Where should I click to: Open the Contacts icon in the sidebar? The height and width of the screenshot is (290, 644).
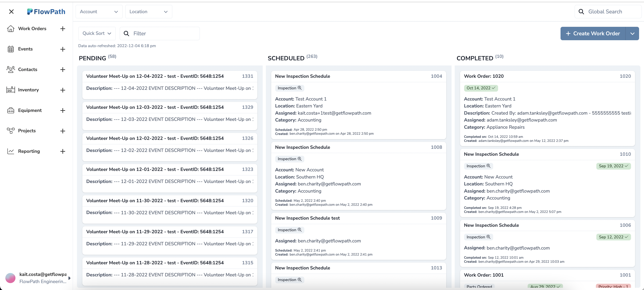click(11, 69)
